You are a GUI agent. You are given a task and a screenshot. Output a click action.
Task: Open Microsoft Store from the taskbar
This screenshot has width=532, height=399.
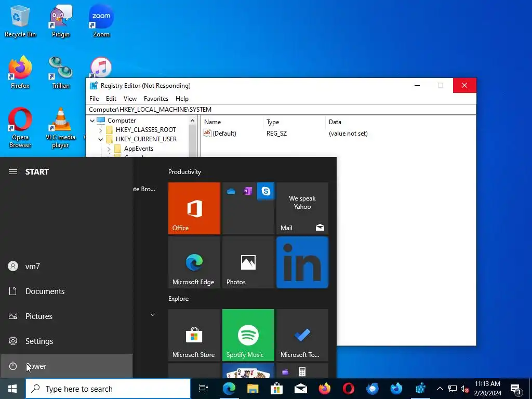tap(276, 389)
